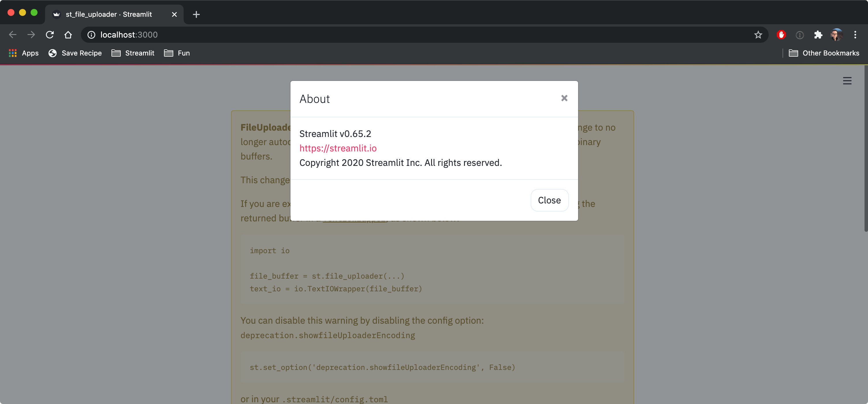Go back using the browser back arrow

click(13, 34)
